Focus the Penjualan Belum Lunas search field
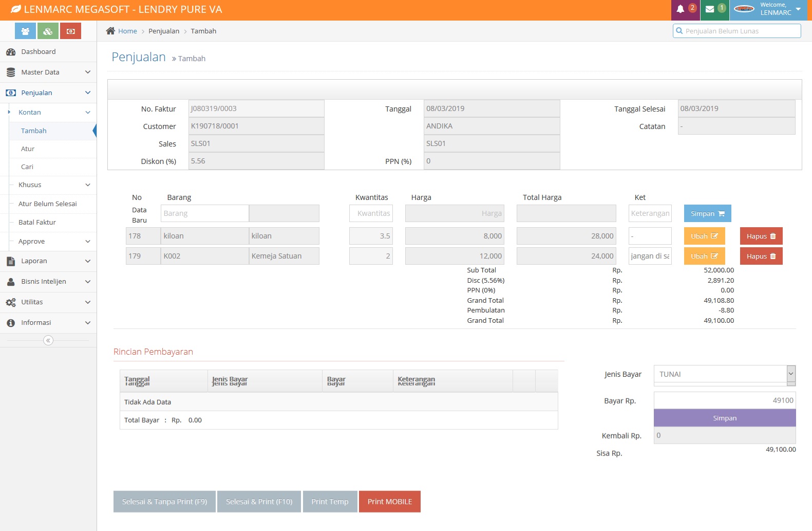This screenshot has height=531, width=812. pos(737,31)
